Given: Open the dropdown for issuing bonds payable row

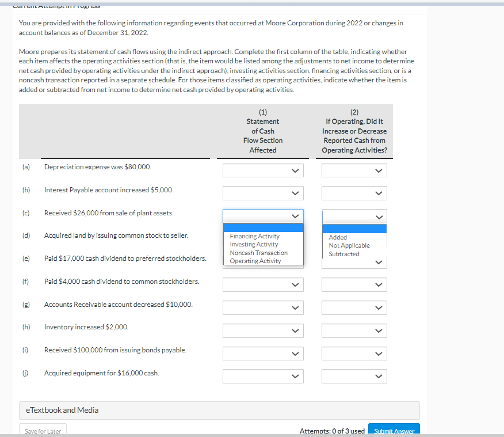Looking at the screenshot, I should click(x=262, y=353).
